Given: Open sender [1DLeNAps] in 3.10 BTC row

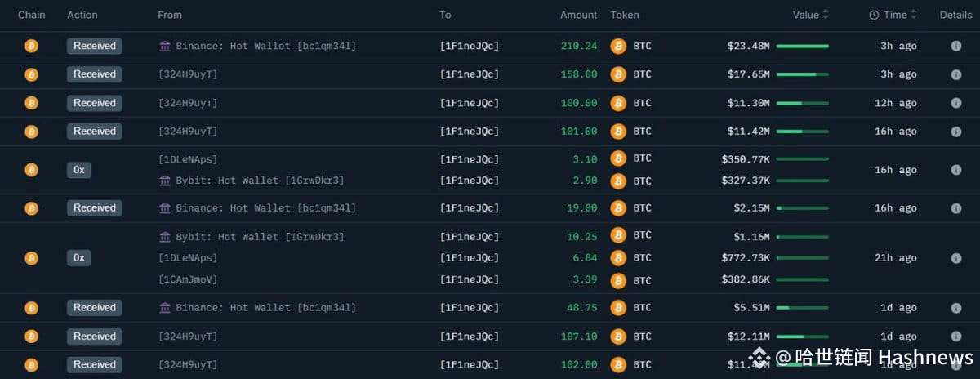Looking at the screenshot, I should pos(188,159).
